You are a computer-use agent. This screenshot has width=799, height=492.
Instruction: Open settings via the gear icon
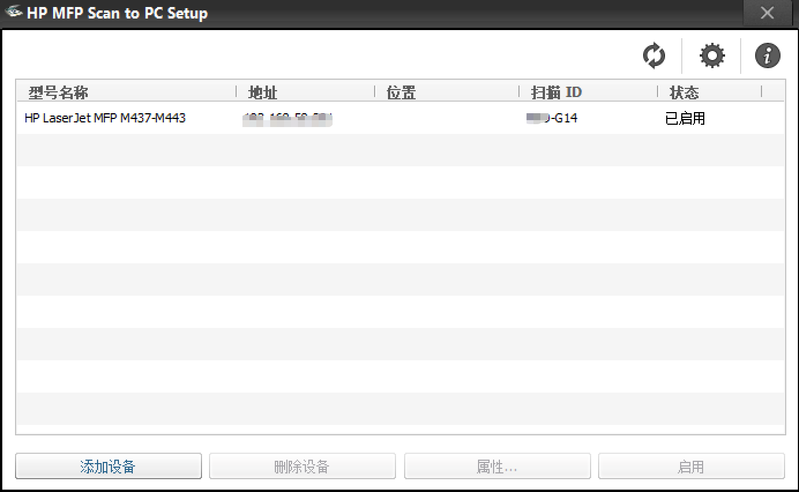[711, 56]
